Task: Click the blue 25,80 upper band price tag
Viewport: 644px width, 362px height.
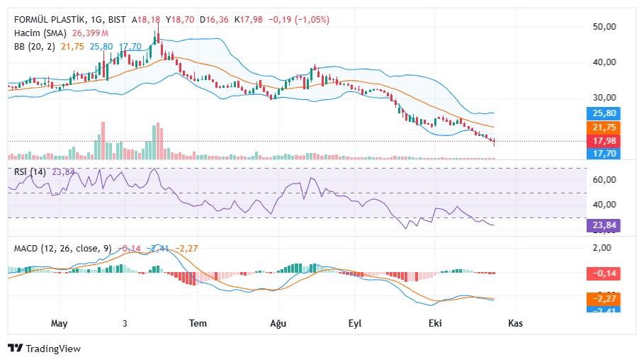Action: coord(604,113)
